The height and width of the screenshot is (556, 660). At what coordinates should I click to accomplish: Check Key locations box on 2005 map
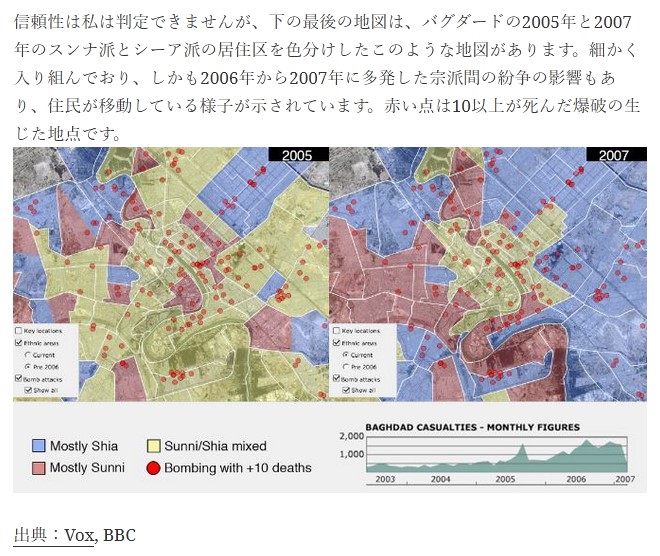coord(19,330)
